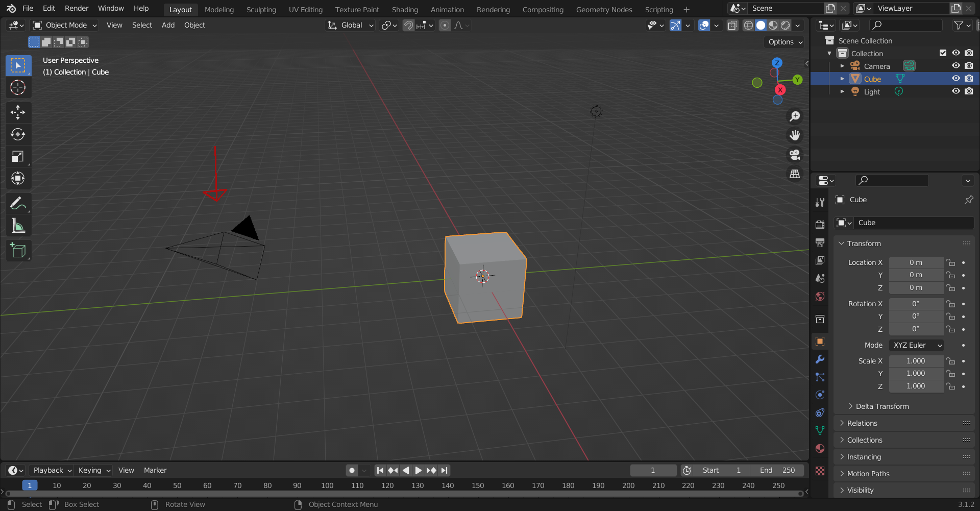Open the Physics properties tab

pos(820,395)
